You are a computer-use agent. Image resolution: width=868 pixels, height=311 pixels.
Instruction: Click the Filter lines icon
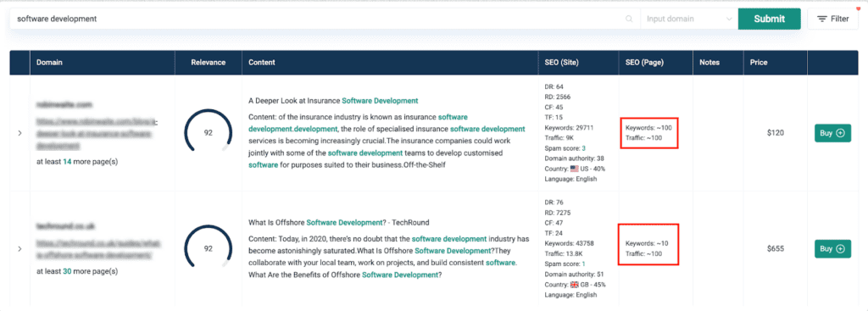point(821,19)
